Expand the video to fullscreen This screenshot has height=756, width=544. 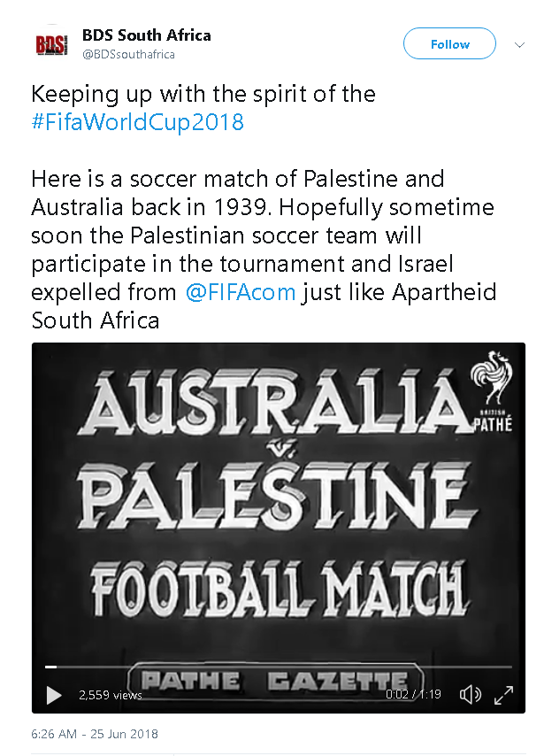(x=503, y=695)
